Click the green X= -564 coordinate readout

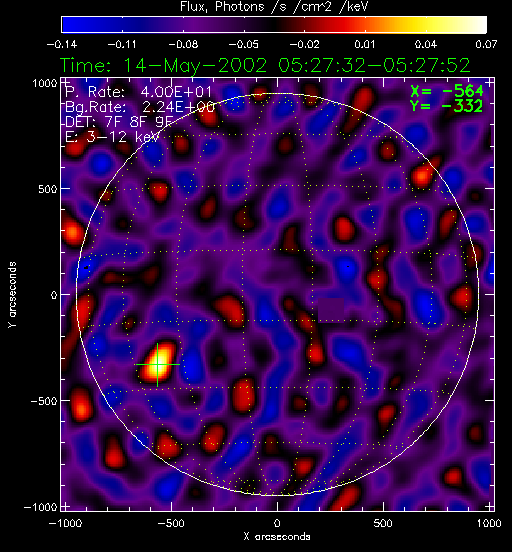pos(447,92)
